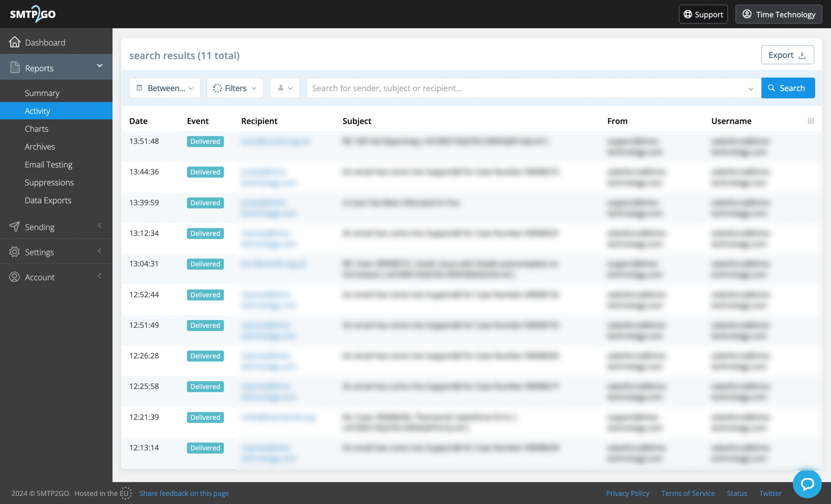Click the 12:25:58 timestamp

(x=144, y=386)
